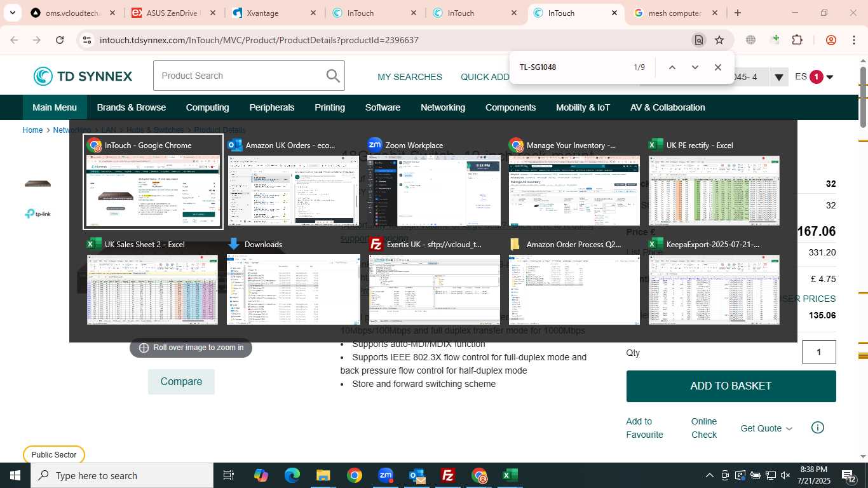Switch to UK PE rectify Excel window
Viewport: 868px width, 488px height.
pos(714,182)
